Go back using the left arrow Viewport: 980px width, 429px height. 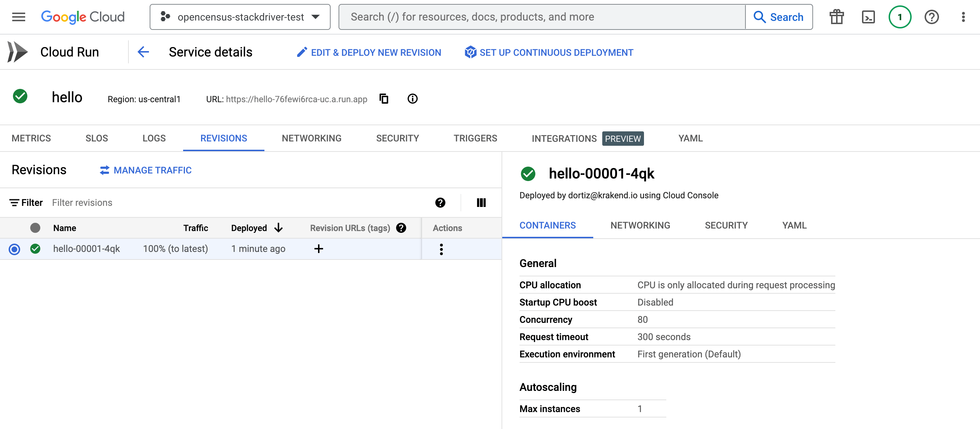(x=143, y=52)
